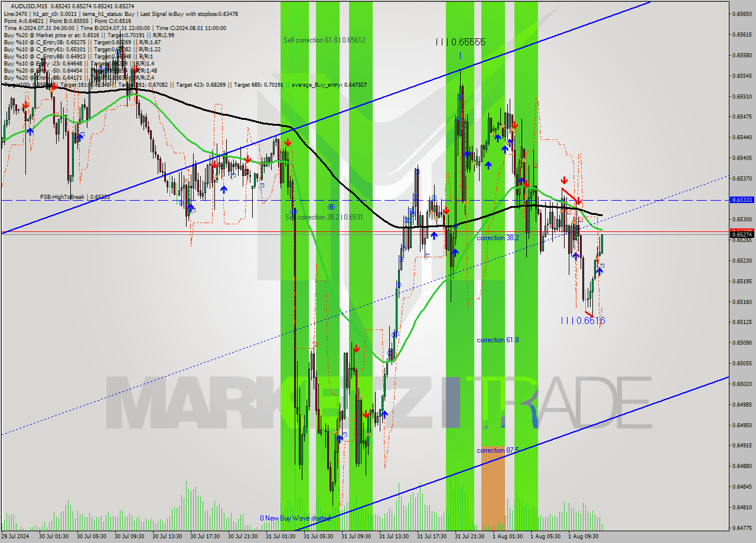Click the 0.65580 price axis label
This screenshot has width=756, height=543.
point(742,55)
